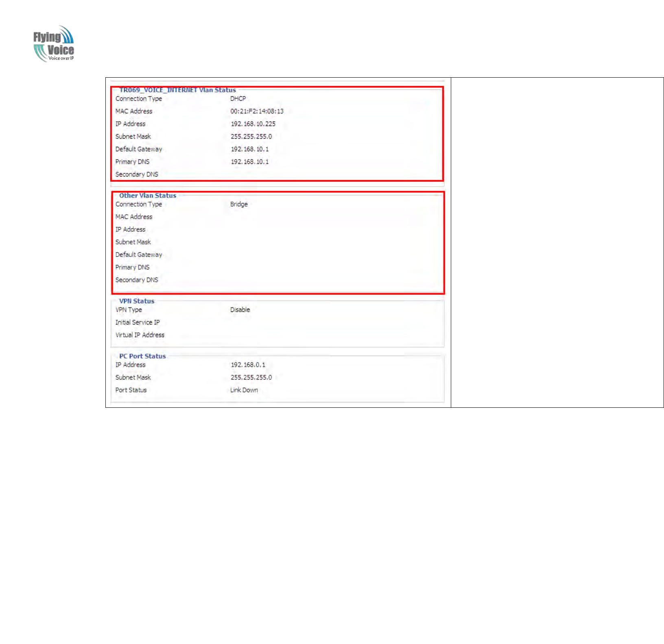Viewport: 664px width, 644px height.
Task: Click the Virtual IP Address label
Action: pyautogui.click(x=140, y=335)
